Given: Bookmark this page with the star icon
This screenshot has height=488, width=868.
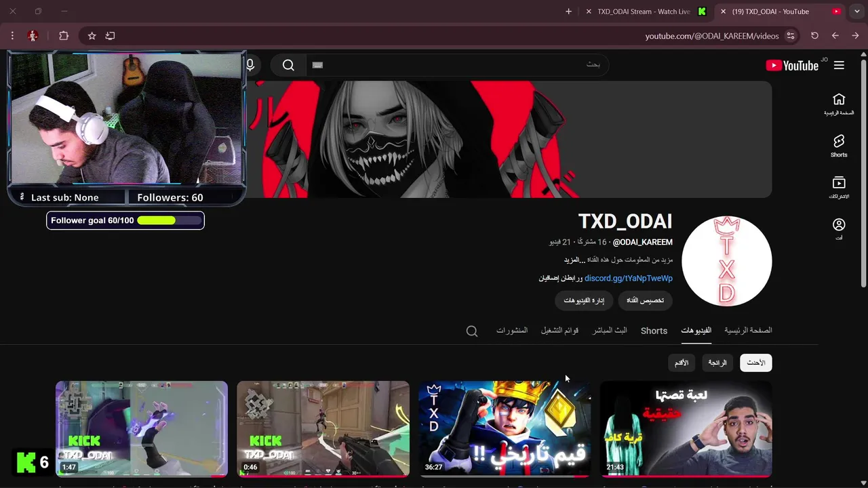Looking at the screenshot, I should [x=92, y=36].
